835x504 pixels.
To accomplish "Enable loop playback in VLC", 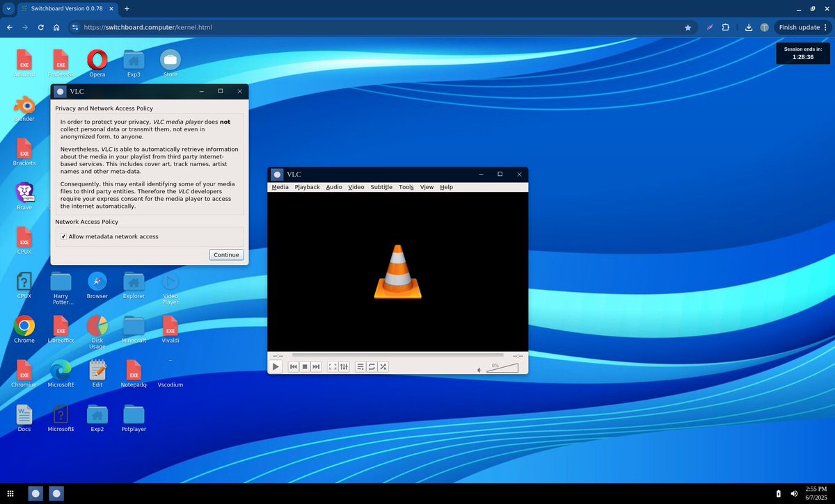I will pos(371,366).
